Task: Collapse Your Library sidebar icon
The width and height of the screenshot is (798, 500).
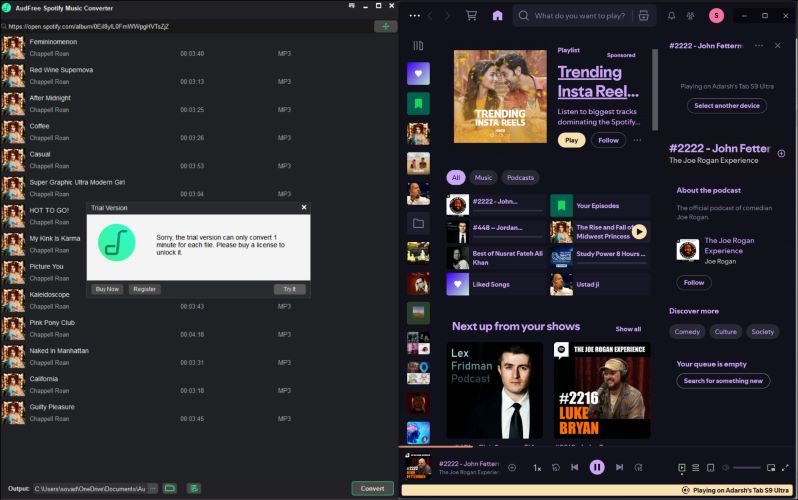Action: (418, 46)
